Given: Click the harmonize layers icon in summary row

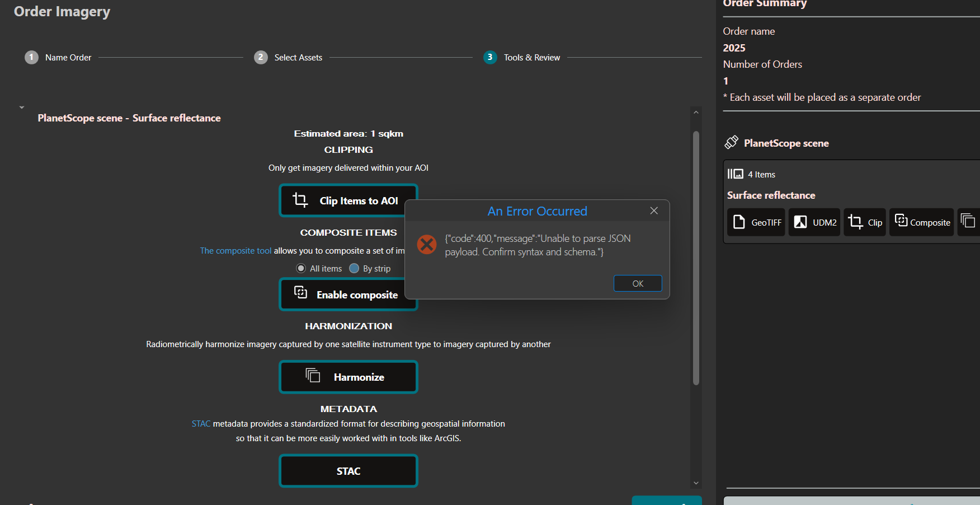Looking at the screenshot, I should (x=968, y=220).
